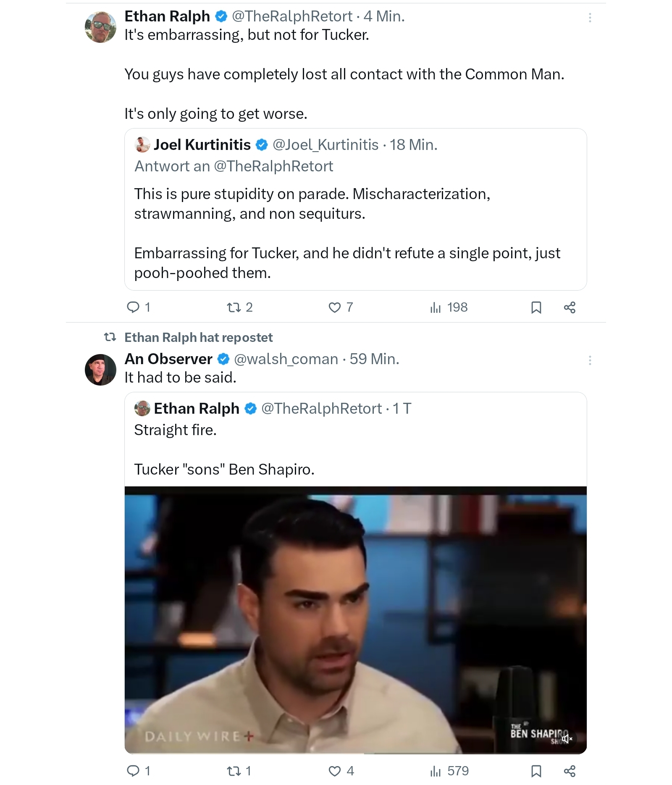Open @TheRalphRetort mention after 'Antwort an'

(x=273, y=166)
